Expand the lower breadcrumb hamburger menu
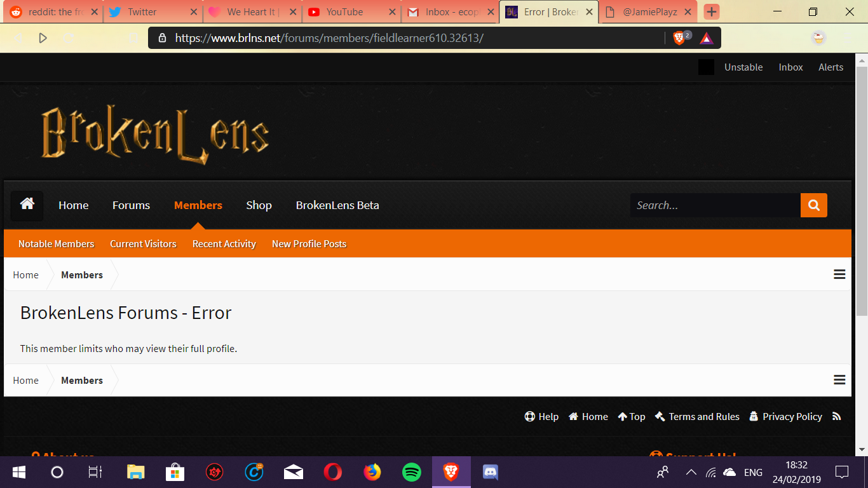 pos(839,380)
